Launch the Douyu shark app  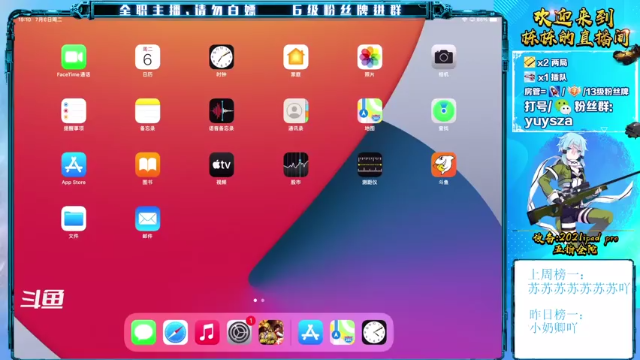[x=444, y=165]
